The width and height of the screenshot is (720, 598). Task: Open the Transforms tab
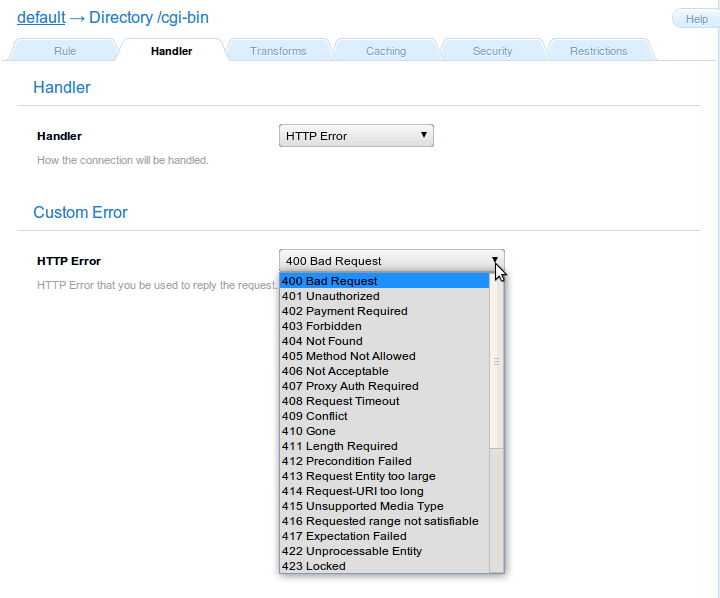pyautogui.click(x=278, y=51)
